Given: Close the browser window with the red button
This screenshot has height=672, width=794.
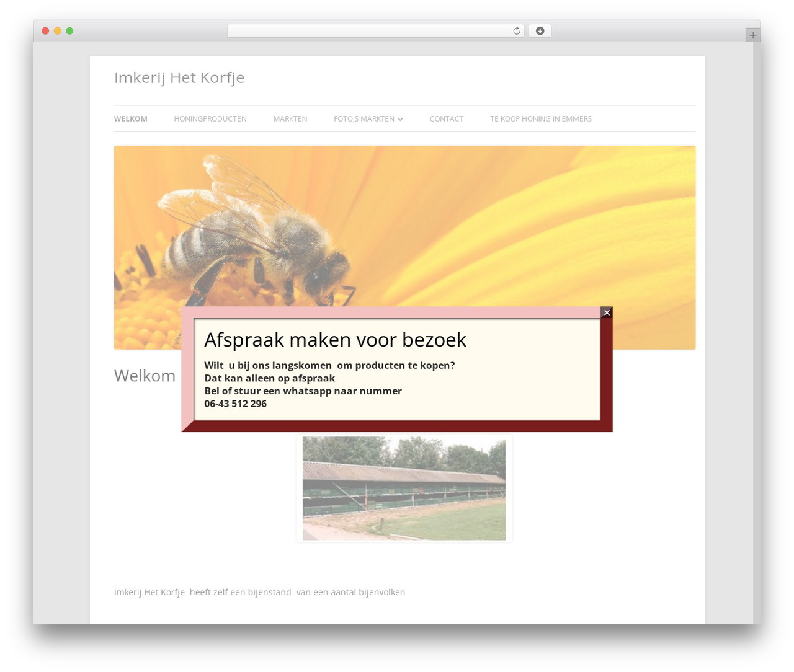Looking at the screenshot, I should click(x=45, y=31).
